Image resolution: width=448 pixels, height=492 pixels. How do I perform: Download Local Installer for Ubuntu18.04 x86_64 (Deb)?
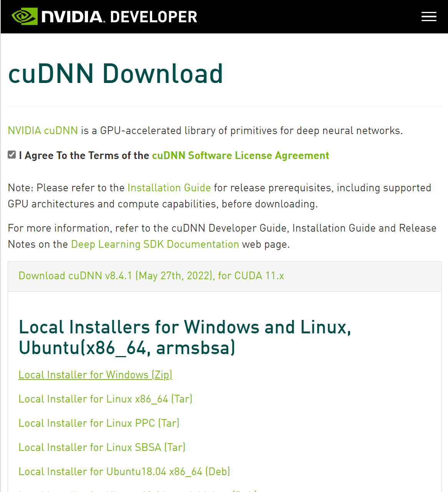[x=124, y=472]
